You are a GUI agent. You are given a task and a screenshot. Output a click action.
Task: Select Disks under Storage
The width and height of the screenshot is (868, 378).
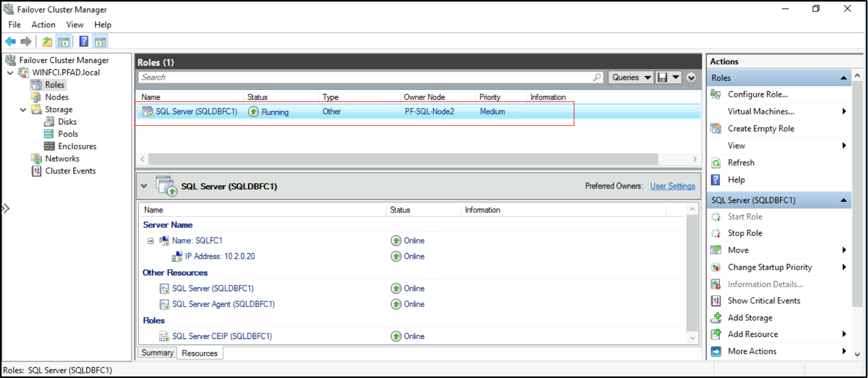tap(67, 122)
